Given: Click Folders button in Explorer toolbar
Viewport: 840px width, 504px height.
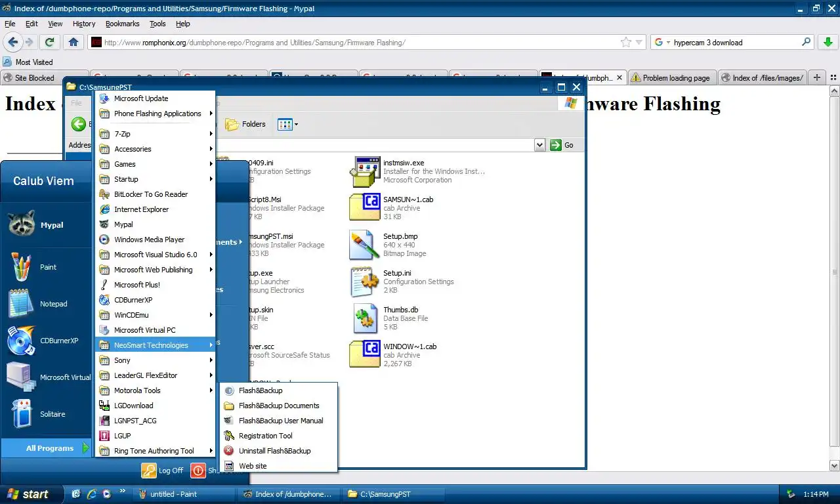Looking at the screenshot, I should pyautogui.click(x=245, y=124).
